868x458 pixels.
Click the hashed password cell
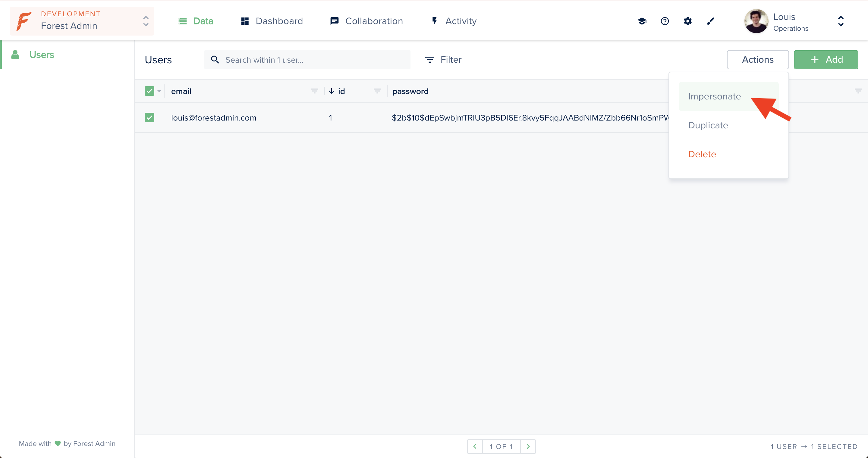530,118
